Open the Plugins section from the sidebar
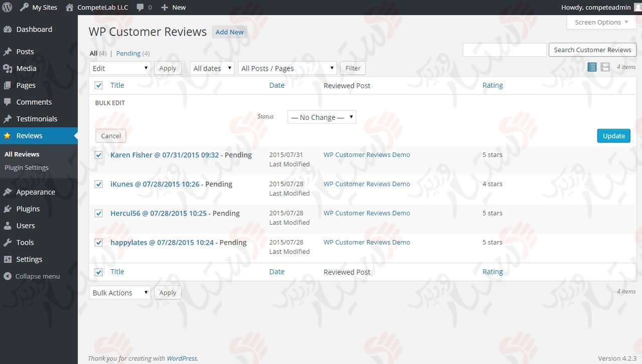 27,209
